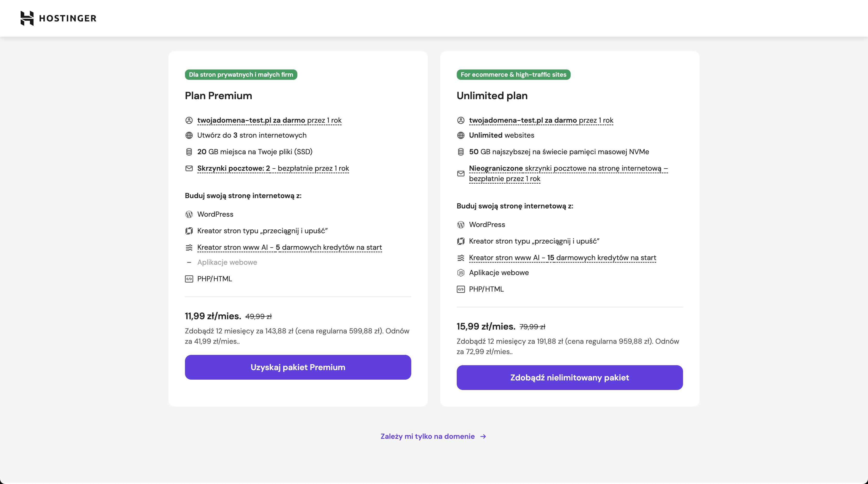Click the database icon next to 20 GB storage
The width and height of the screenshot is (868, 484).
click(189, 152)
